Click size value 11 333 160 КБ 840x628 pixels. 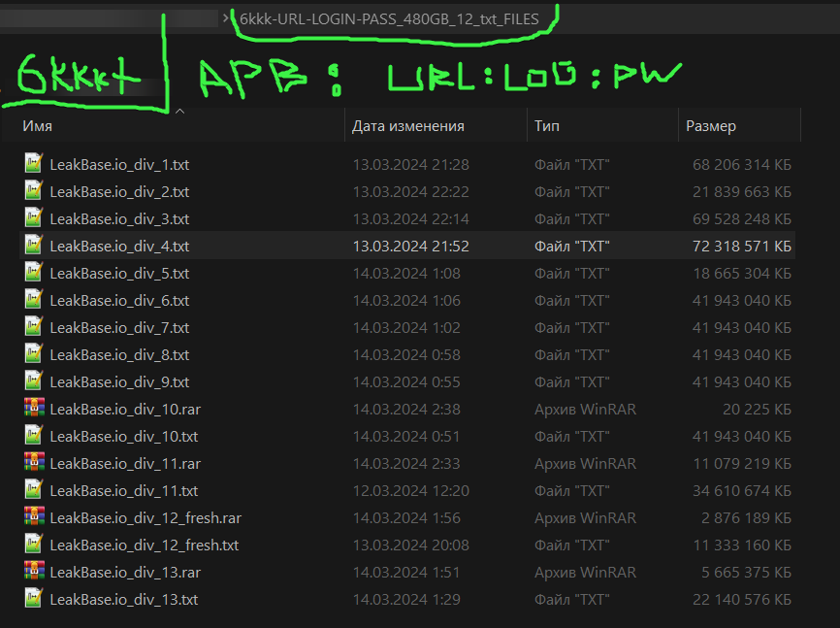pos(741,545)
